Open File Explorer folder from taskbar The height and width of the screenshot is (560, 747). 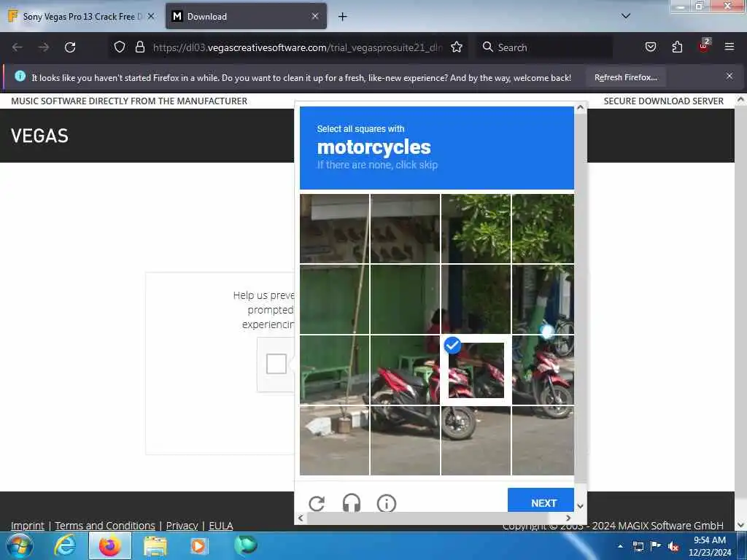pyautogui.click(x=155, y=546)
